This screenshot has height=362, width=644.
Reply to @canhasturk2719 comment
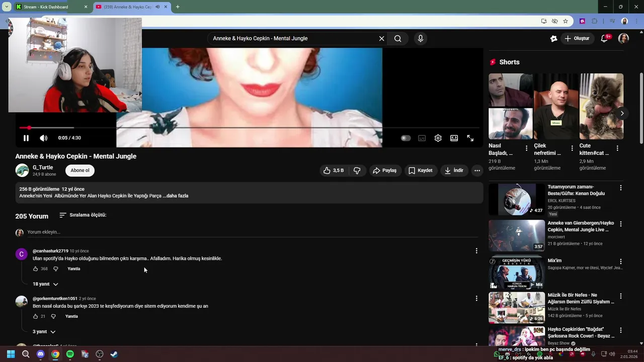tap(74, 269)
